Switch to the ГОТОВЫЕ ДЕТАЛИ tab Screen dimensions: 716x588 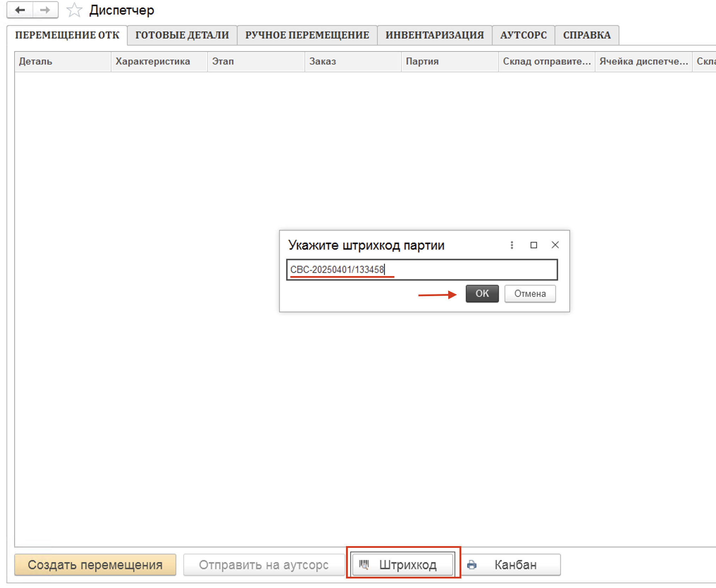coord(182,35)
